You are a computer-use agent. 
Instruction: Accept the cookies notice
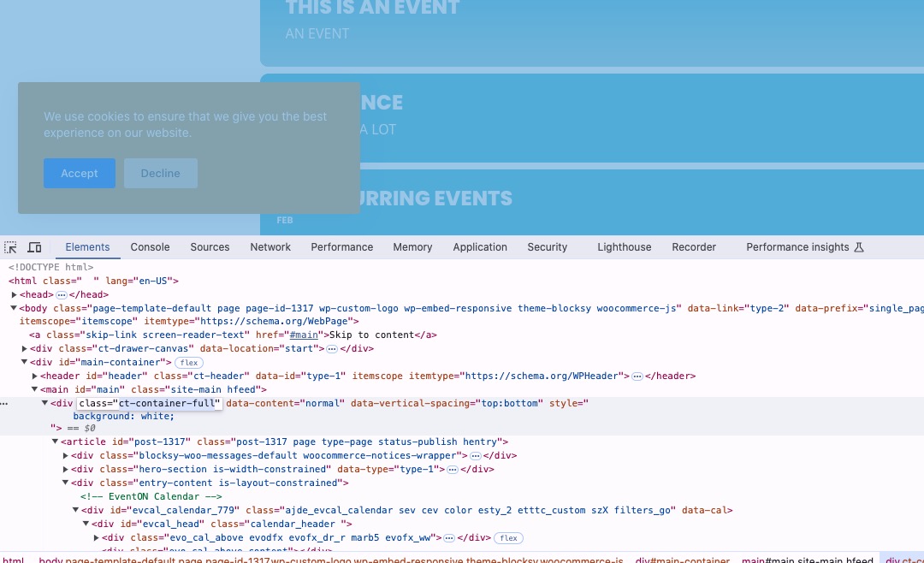point(79,174)
